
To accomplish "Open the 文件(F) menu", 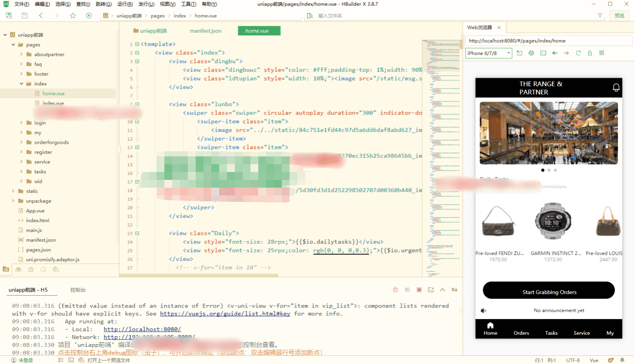I will pyautogui.click(x=22, y=4).
